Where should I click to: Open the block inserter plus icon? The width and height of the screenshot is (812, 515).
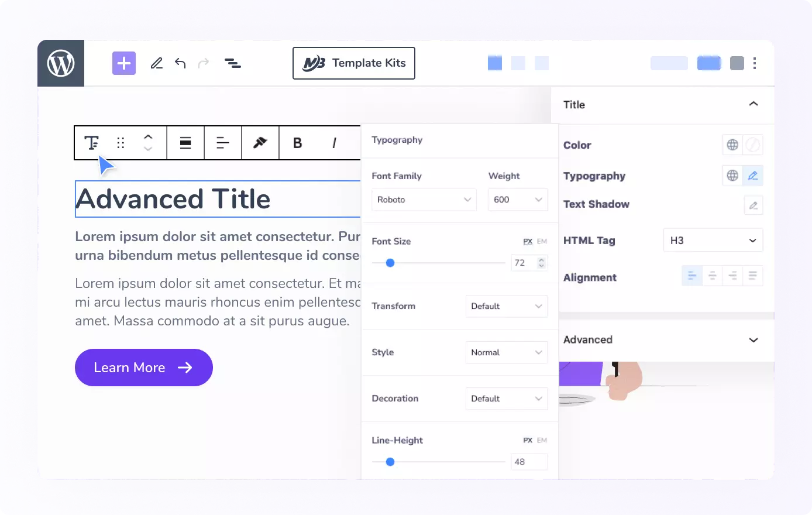point(123,63)
